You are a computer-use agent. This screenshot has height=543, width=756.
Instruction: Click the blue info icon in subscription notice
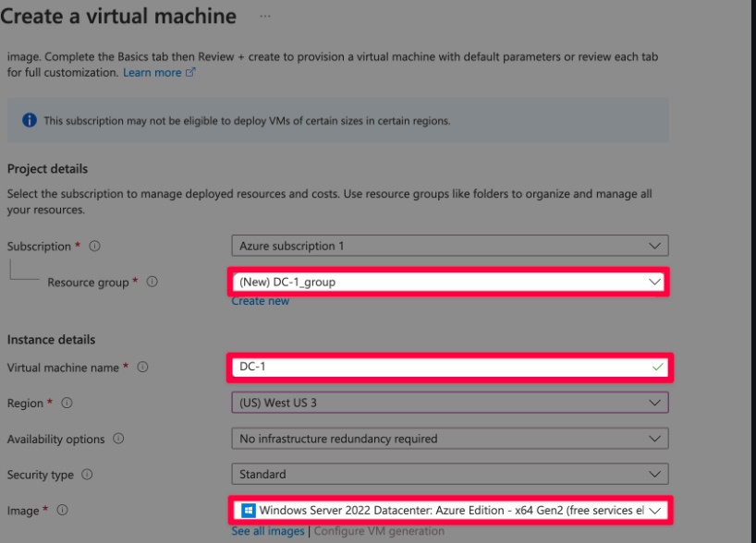point(30,120)
